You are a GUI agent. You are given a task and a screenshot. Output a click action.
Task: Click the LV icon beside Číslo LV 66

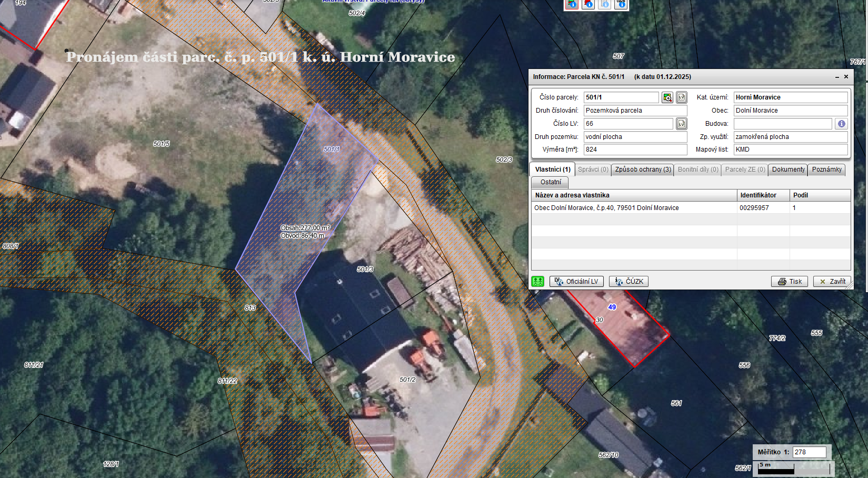682,124
